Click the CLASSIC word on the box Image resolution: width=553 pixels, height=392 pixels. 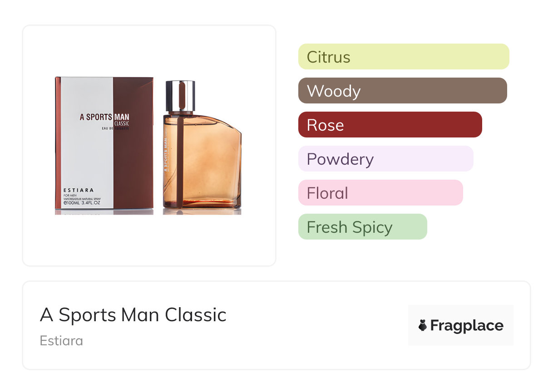tap(121, 123)
